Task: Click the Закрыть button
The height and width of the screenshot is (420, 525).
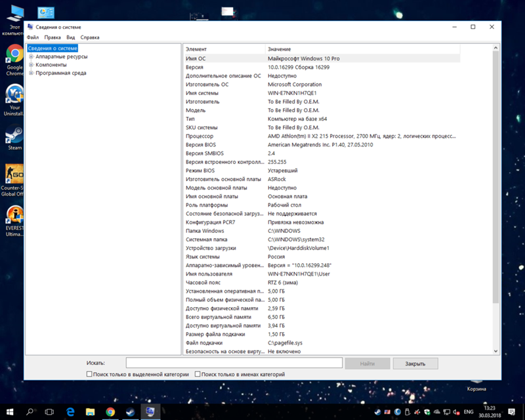Action: coord(415,364)
